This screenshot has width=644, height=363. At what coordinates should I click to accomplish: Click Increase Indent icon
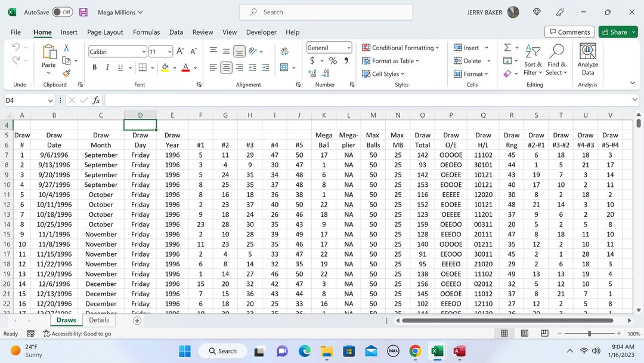266,67
